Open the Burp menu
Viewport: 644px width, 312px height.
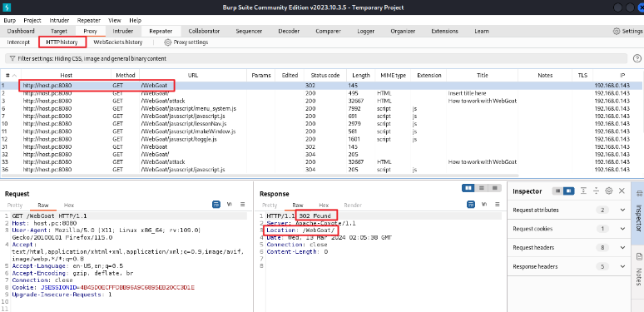tap(9, 20)
